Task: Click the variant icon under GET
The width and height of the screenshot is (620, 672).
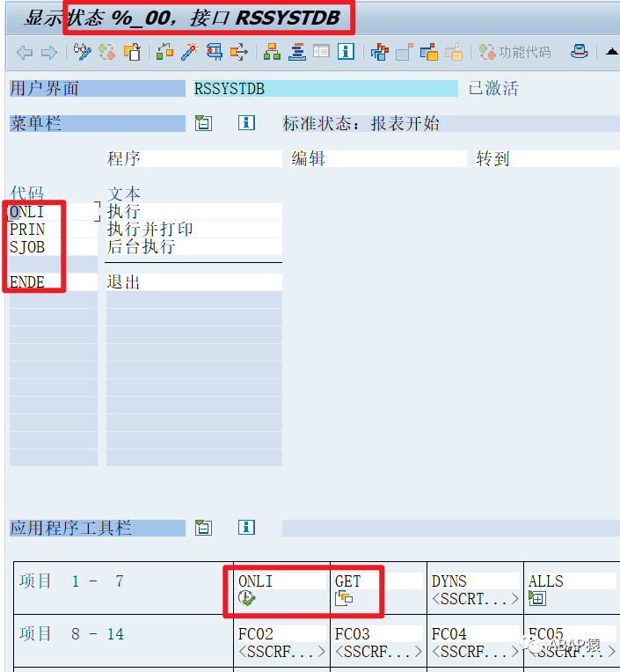Action: point(344,598)
